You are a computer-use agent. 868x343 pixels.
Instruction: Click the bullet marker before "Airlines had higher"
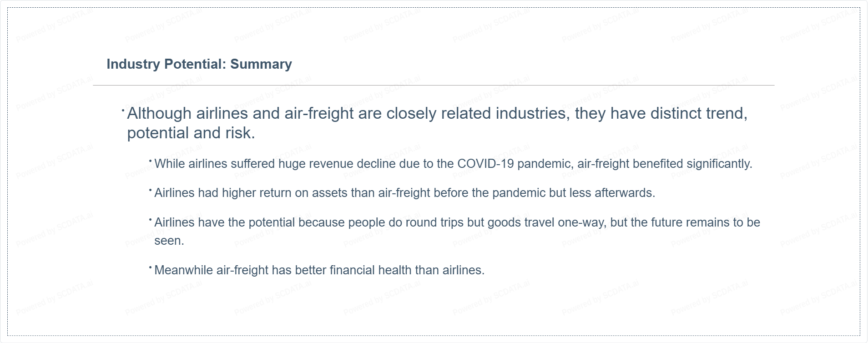pyautogui.click(x=150, y=190)
